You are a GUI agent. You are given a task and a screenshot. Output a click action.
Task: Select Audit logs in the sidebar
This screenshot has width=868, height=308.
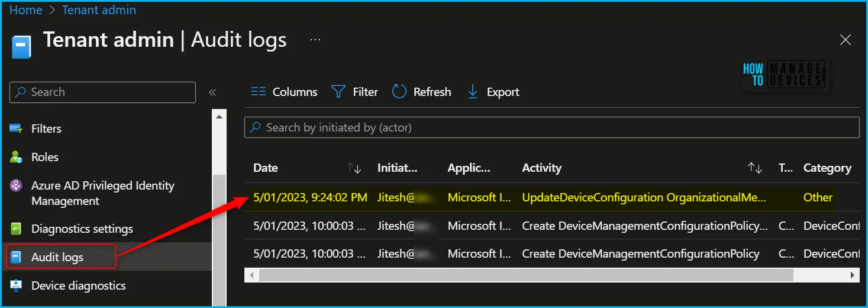coord(57,257)
